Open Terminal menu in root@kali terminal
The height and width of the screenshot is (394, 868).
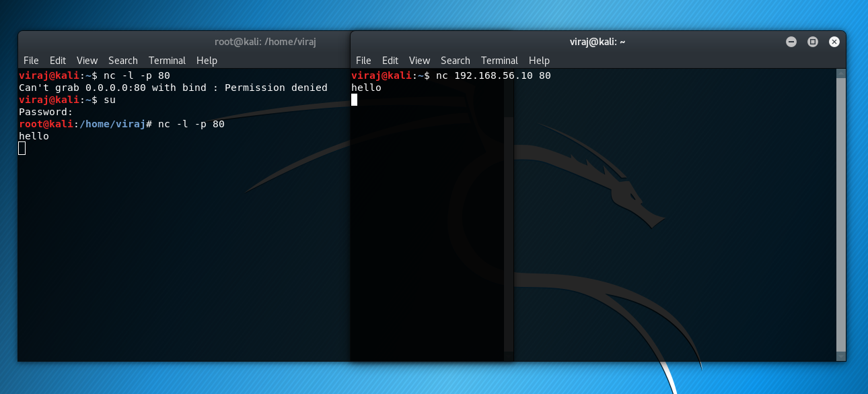(x=167, y=61)
